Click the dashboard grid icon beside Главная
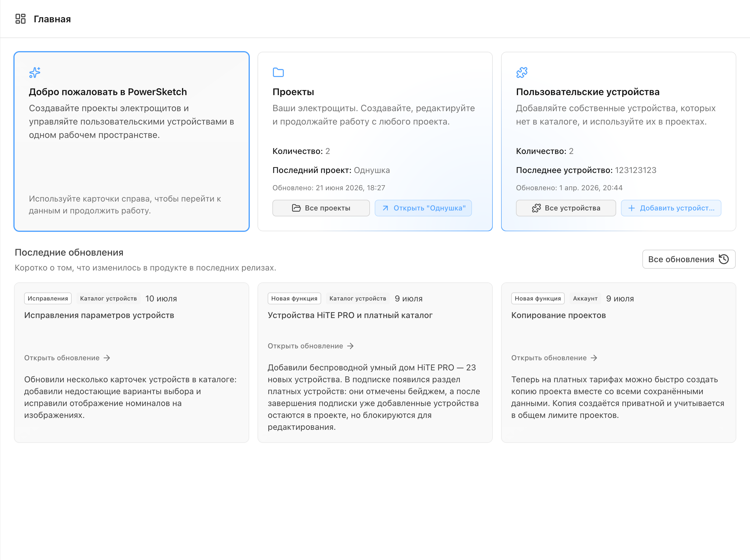Screen dimensions: 750x560 point(20,19)
